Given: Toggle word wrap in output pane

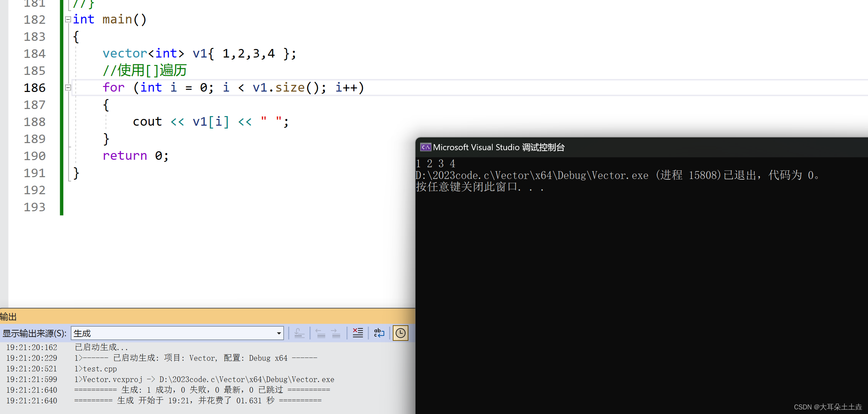Looking at the screenshot, I should 379,333.
